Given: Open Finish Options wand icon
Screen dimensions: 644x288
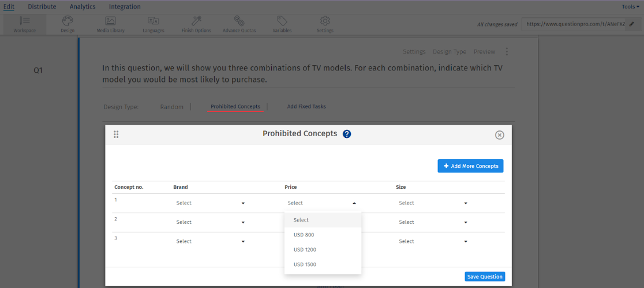Looking at the screenshot, I should (196, 21).
